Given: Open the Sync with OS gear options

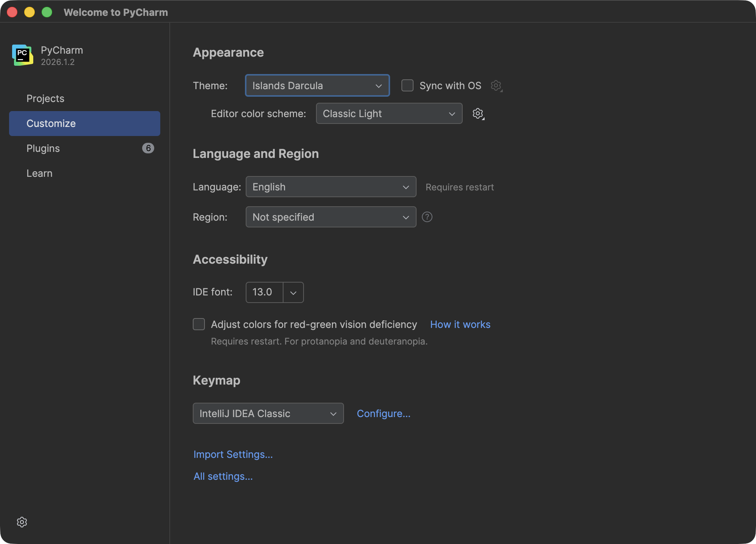Looking at the screenshot, I should pos(496,86).
